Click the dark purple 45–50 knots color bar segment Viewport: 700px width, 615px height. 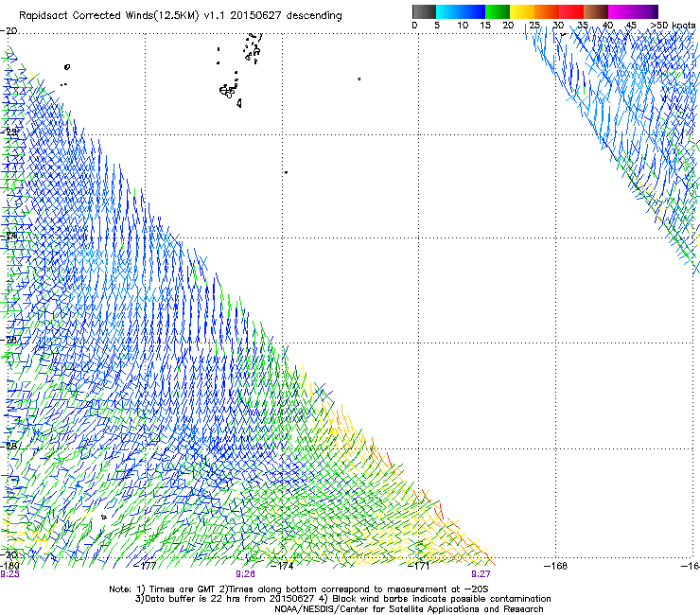click(x=645, y=11)
